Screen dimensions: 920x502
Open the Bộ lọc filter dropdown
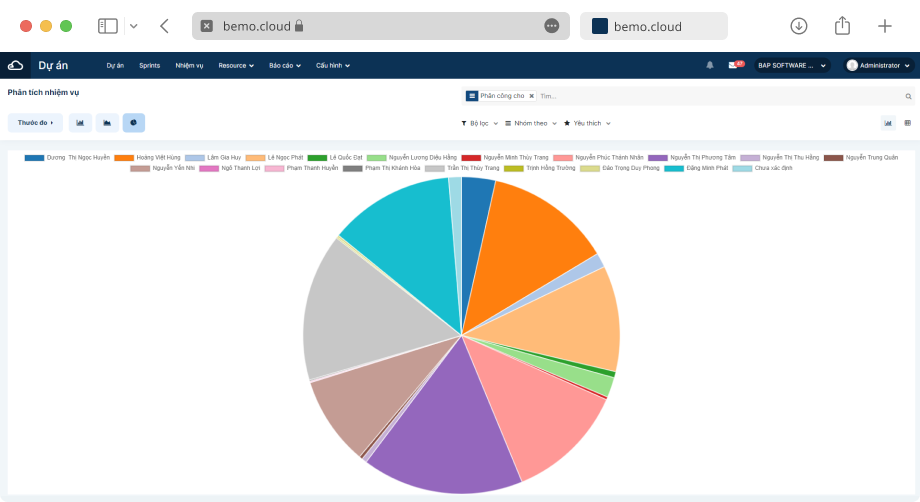pyautogui.click(x=479, y=123)
